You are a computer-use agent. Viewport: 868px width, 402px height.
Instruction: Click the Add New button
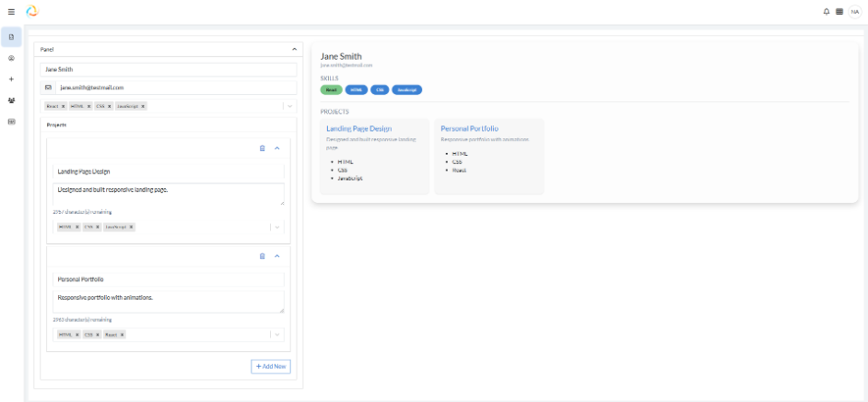[x=271, y=366]
